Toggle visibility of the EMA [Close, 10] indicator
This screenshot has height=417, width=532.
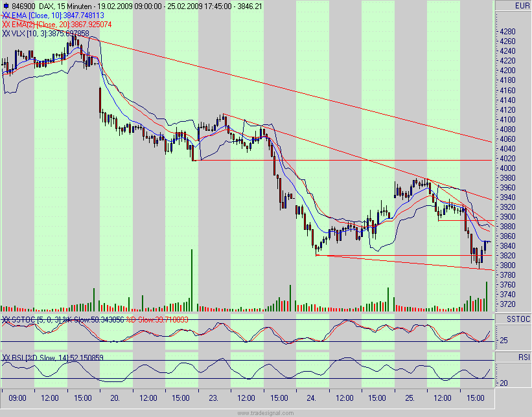point(6,14)
